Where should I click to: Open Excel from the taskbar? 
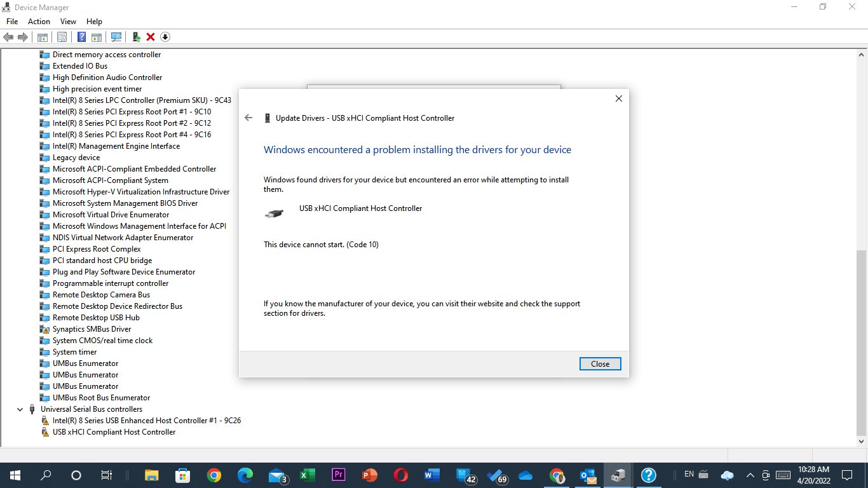[308, 474]
